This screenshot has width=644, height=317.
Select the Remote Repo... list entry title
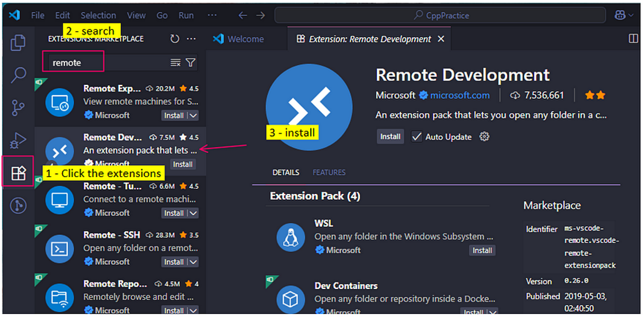pos(115,284)
